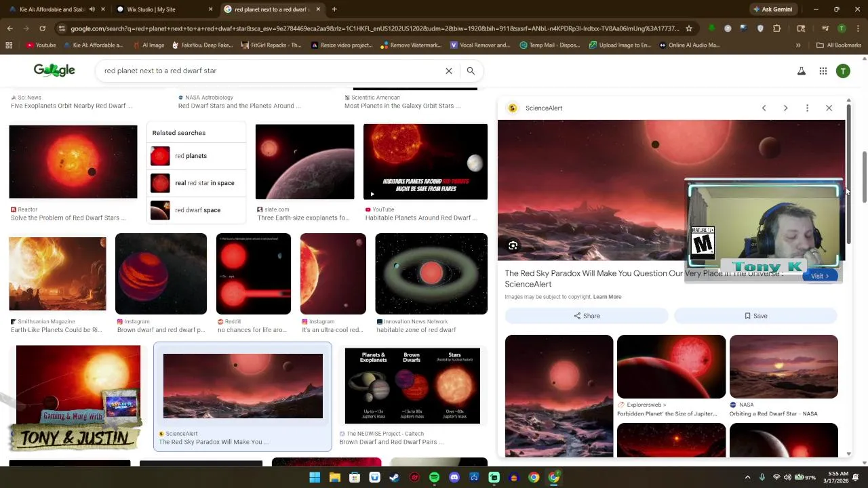
Task: Go to previous image in preview panel
Action: (x=764, y=108)
